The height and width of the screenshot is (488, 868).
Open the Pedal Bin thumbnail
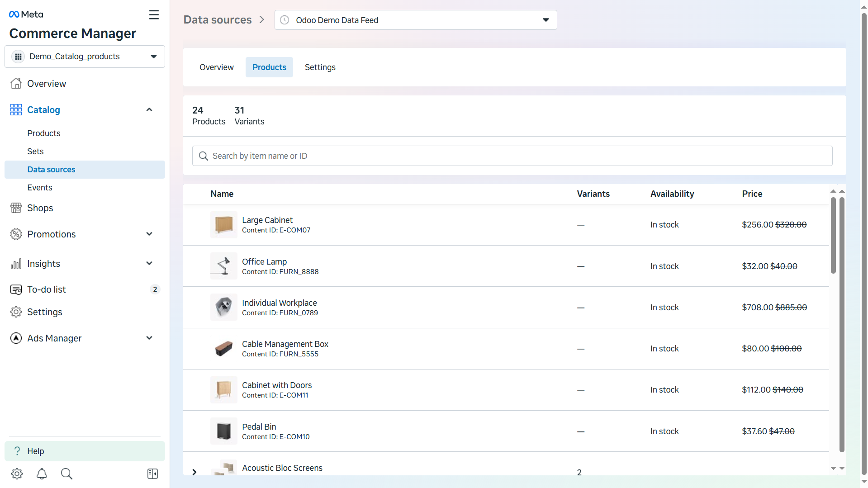point(224,431)
